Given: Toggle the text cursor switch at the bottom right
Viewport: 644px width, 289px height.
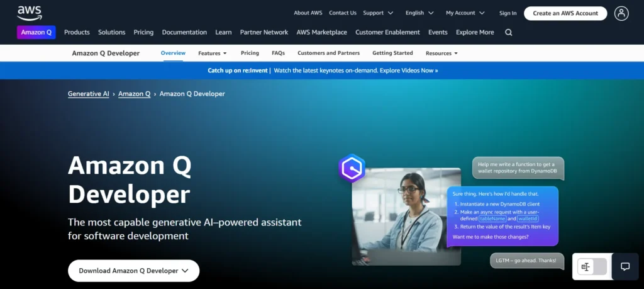Looking at the screenshot, I should tap(593, 267).
